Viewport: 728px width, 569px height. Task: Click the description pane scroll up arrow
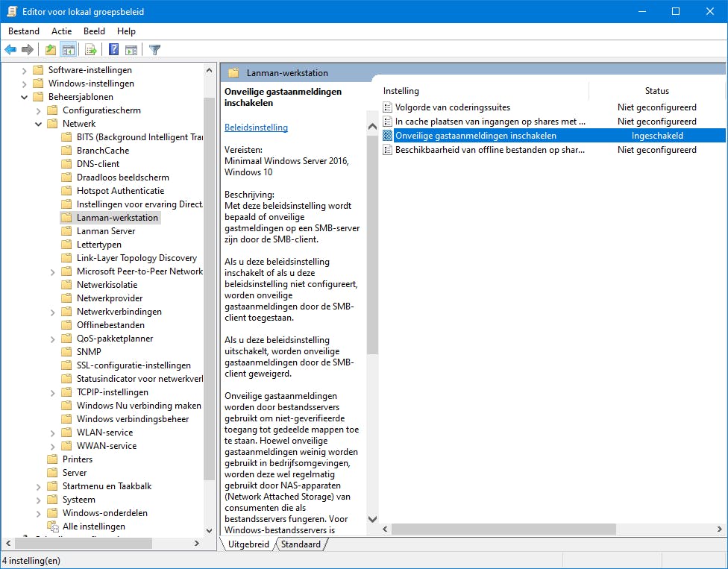click(x=372, y=126)
